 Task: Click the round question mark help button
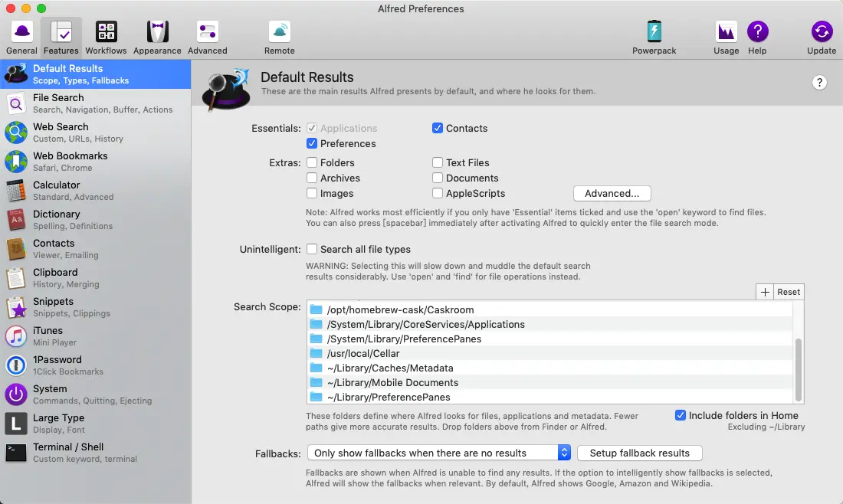coord(818,83)
